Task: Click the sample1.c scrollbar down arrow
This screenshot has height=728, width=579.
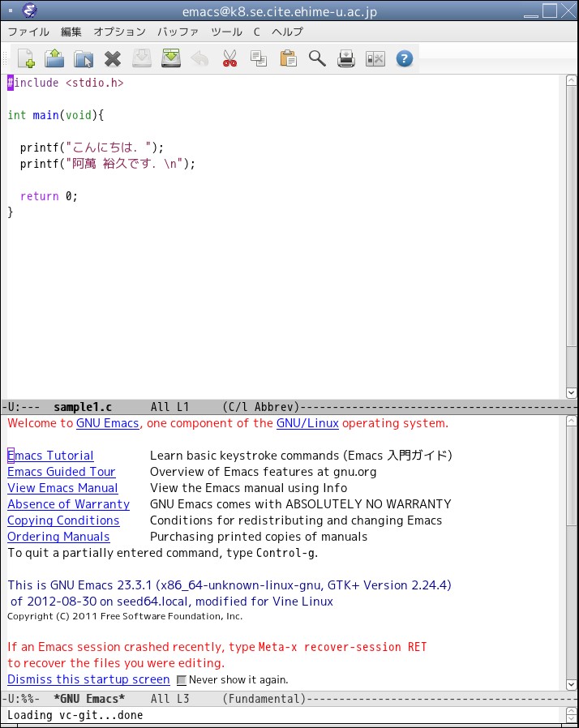Action: pyautogui.click(x=572, y=393)
